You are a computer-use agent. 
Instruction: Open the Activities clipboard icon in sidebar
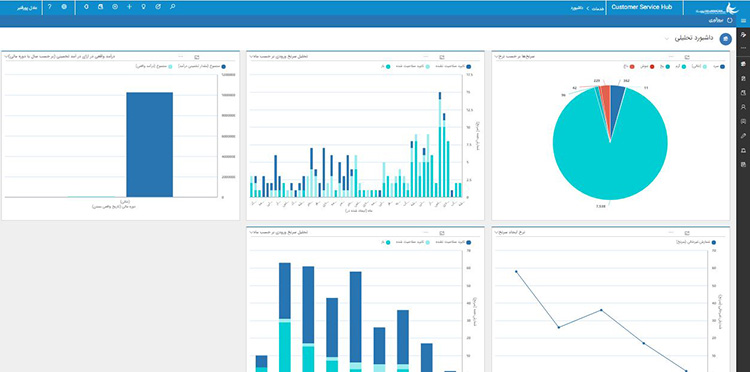[x=743, y=78]
